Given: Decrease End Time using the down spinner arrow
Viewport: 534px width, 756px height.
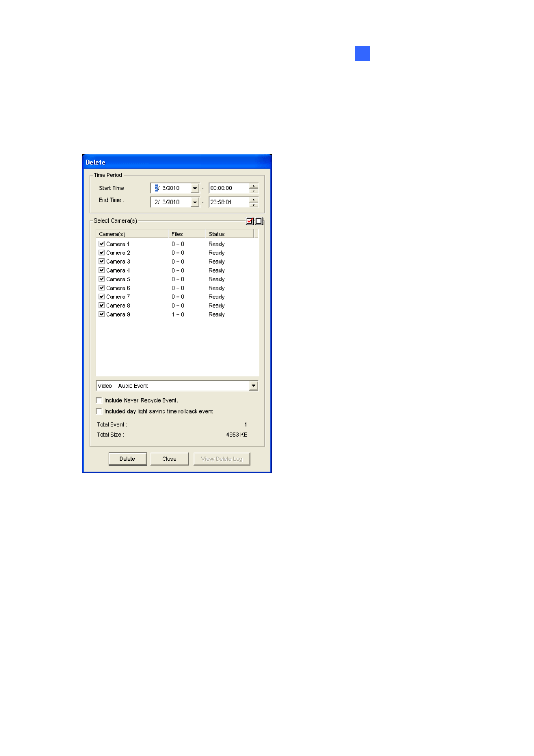Looking at the screenshot, I should point(253,205).
